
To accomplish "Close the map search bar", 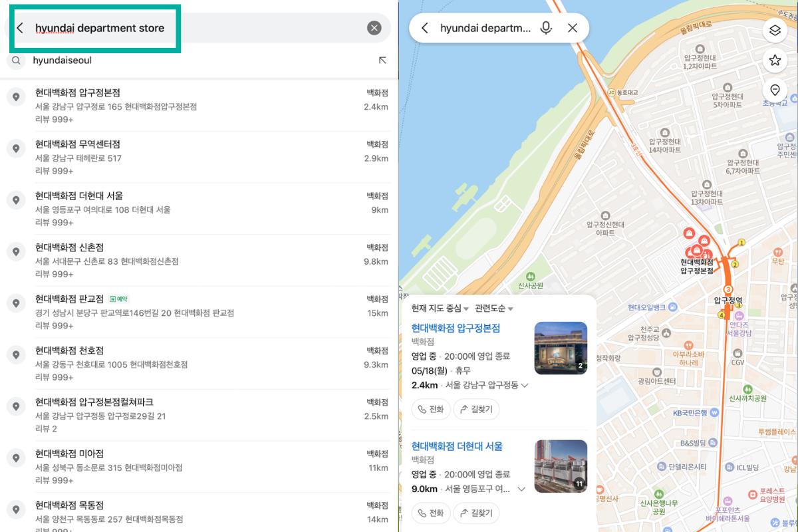I will (x=573, y=28).
